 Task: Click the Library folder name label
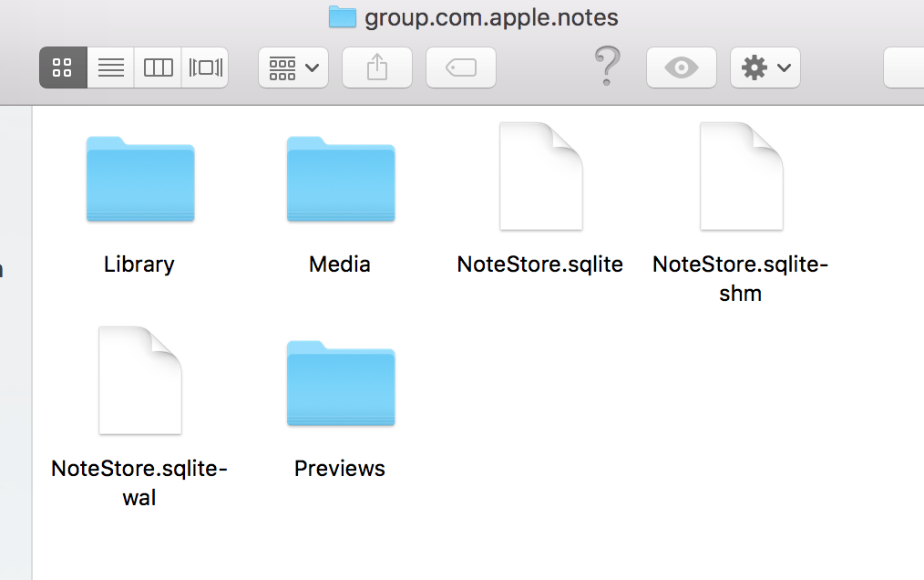coord(139,264)
